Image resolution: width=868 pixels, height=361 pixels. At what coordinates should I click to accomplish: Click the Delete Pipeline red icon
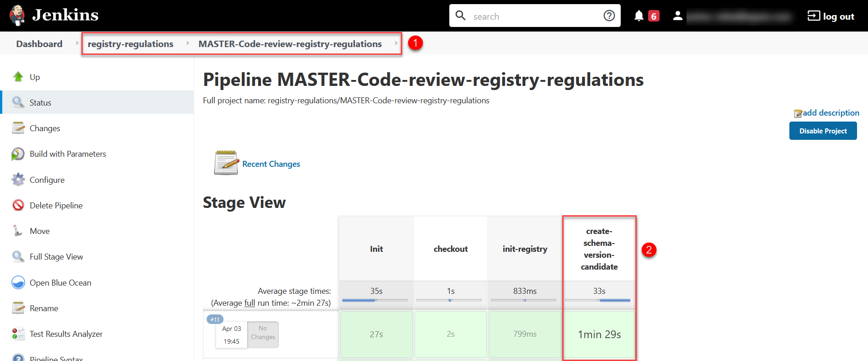18,205
